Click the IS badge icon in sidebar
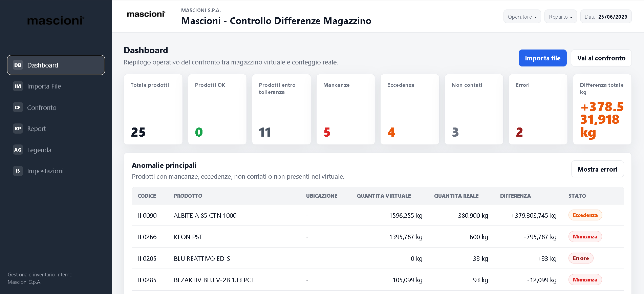The height and width of the screenshot is (294, 644). [18, 171]
